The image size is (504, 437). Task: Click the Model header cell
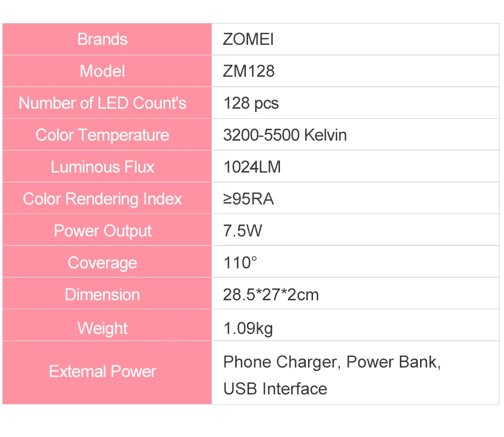107,71
